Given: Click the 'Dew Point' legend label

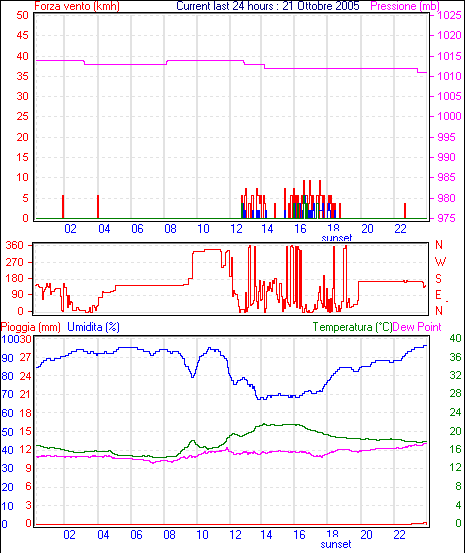Looking at the screenshot, I should point(417,327).
